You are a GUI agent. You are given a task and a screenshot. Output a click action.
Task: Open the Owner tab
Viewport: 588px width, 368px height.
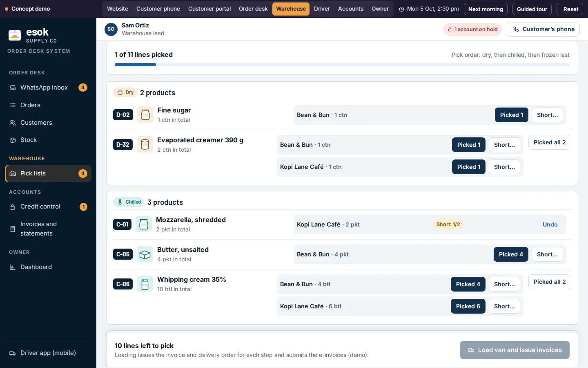click(x=380, y=9)
